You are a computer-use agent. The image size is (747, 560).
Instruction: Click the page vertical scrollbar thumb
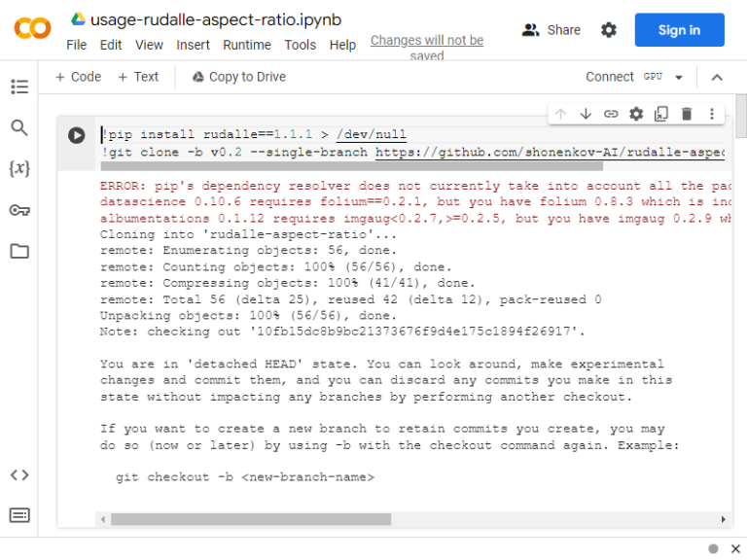click(x=741, y=116)
